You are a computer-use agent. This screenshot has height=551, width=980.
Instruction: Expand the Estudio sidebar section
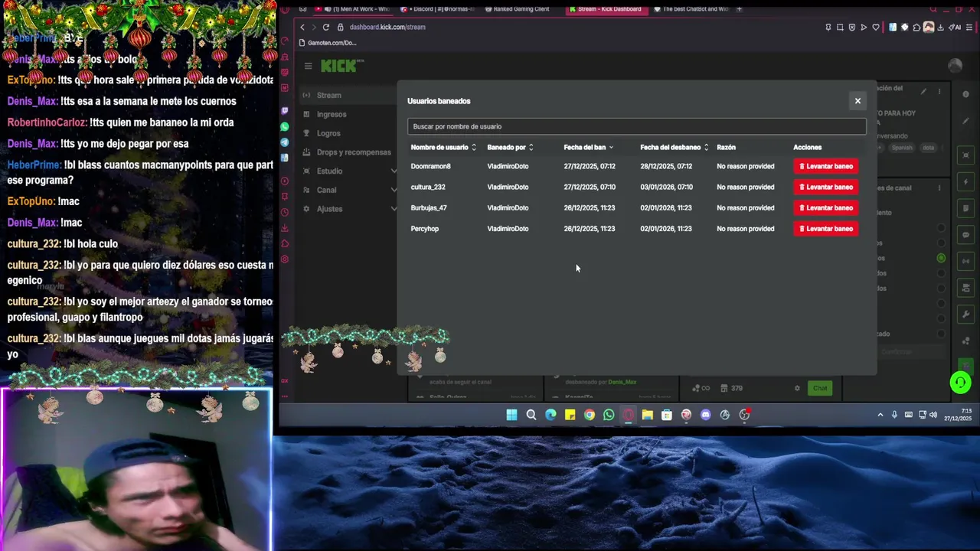click(349, 171)
